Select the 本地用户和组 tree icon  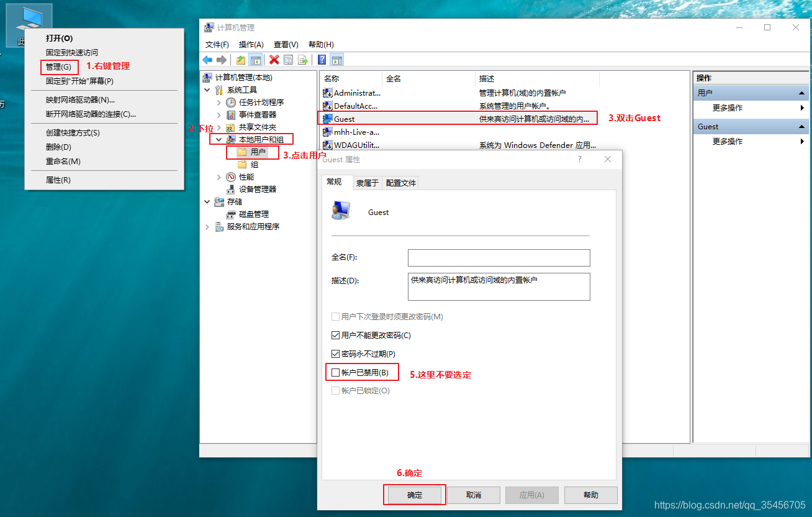[x=231, y=140]
